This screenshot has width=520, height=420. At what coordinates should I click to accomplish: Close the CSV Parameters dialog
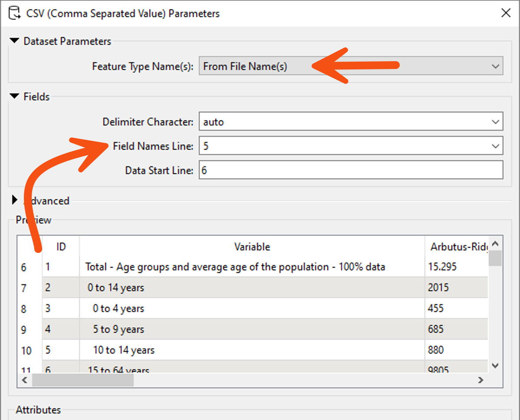point(506,13)
